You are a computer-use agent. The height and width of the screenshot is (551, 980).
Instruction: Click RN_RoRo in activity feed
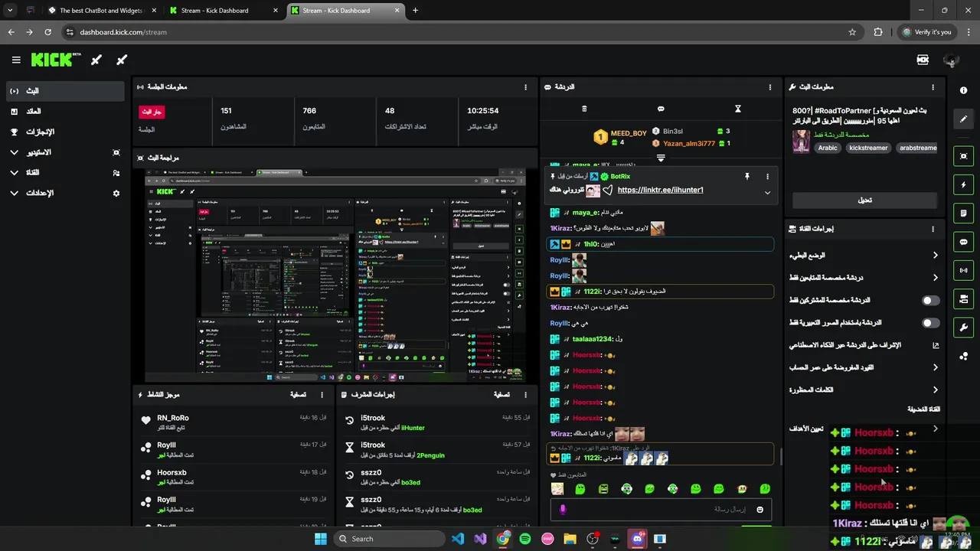click(173, 418)
